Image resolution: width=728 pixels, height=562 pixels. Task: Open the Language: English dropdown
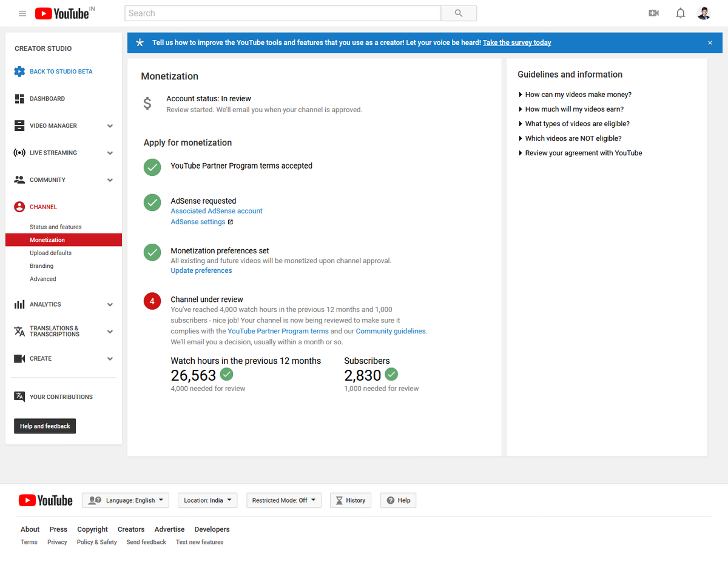(x=126, y=500)
